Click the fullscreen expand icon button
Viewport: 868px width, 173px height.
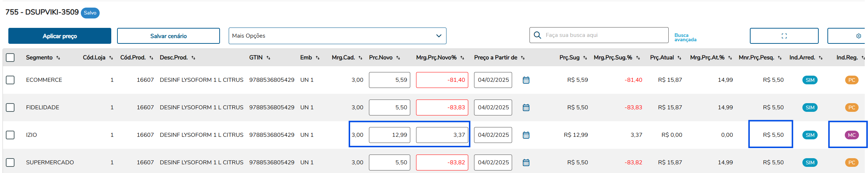coord(784,36)
